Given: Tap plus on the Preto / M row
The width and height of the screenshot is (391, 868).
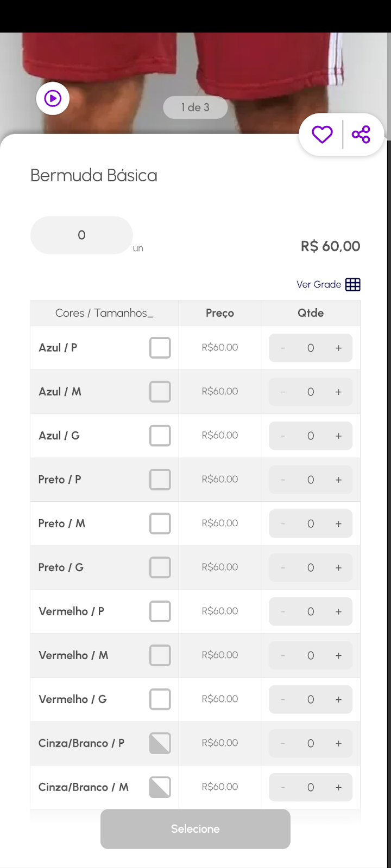Looking at the screenshot, I should click(x=338, y=524).
